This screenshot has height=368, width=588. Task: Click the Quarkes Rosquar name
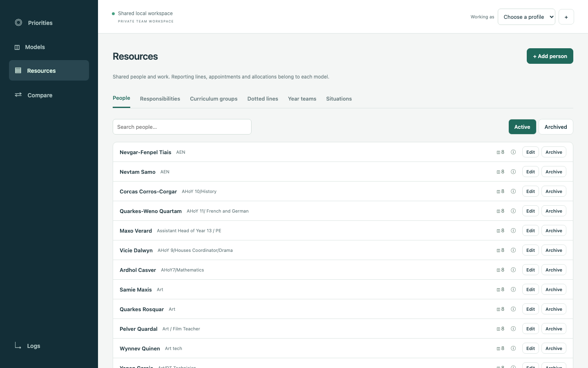(x=142, y=309)
